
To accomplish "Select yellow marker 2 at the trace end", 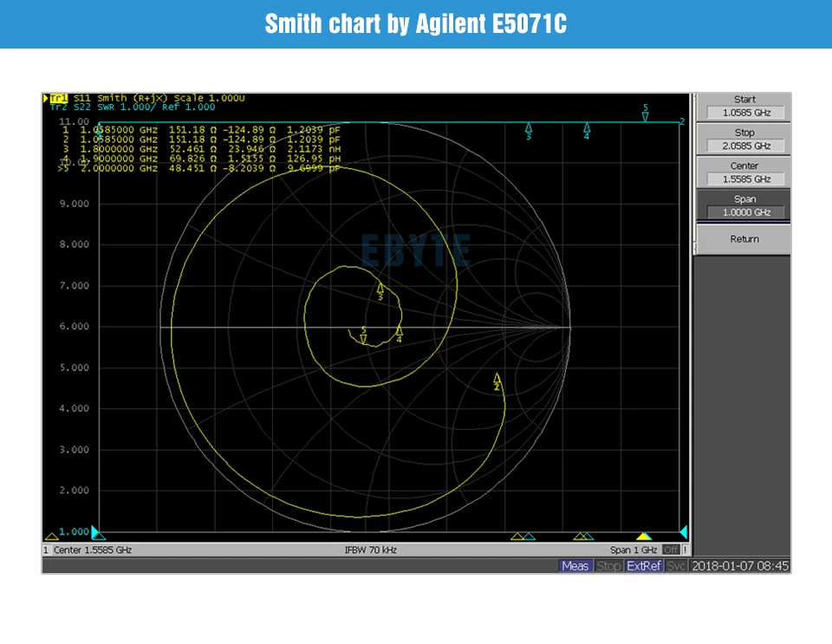I will (497, 381).
